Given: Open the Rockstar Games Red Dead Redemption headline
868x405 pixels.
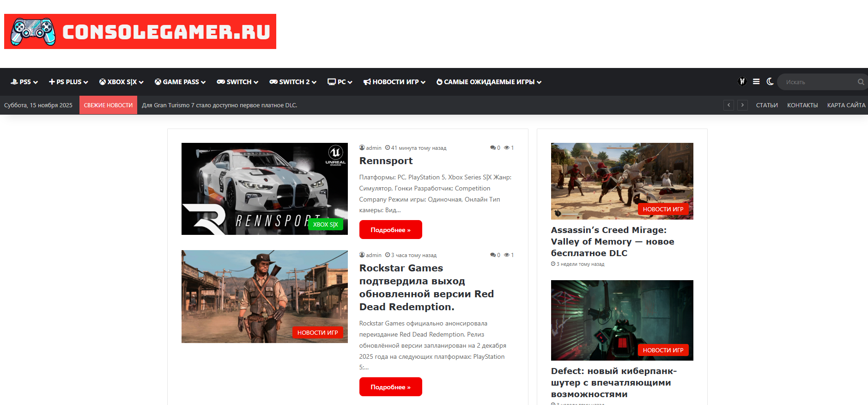Looking at the screenshot, I should (426, 287).
